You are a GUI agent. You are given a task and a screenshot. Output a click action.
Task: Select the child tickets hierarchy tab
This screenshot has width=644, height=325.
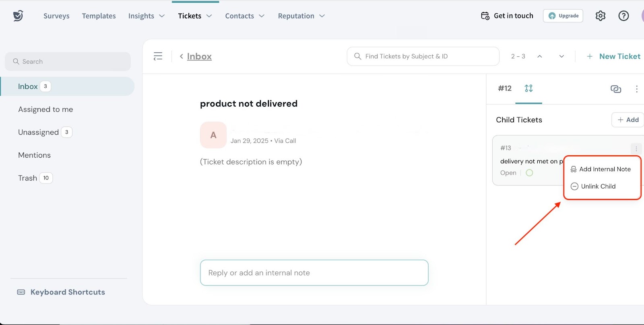click(x=528, y=88)
